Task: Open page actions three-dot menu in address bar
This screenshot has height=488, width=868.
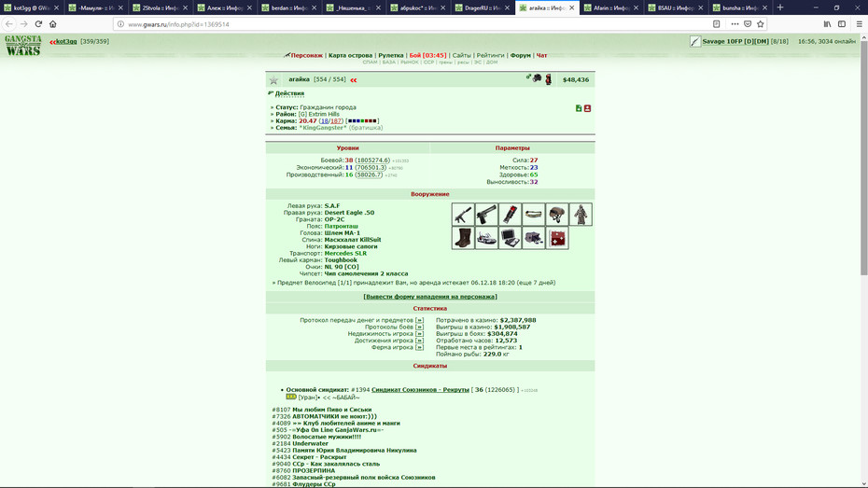Action: tap(735, 23)
